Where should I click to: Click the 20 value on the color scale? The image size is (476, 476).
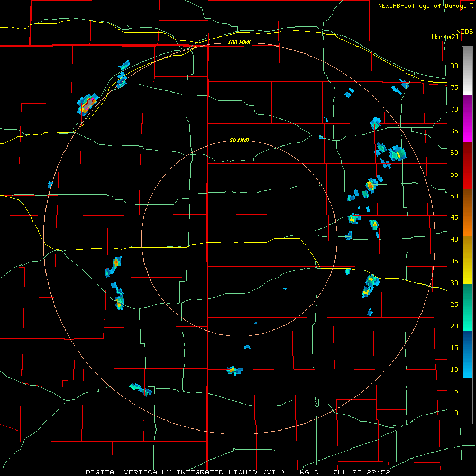click(454, 326)
